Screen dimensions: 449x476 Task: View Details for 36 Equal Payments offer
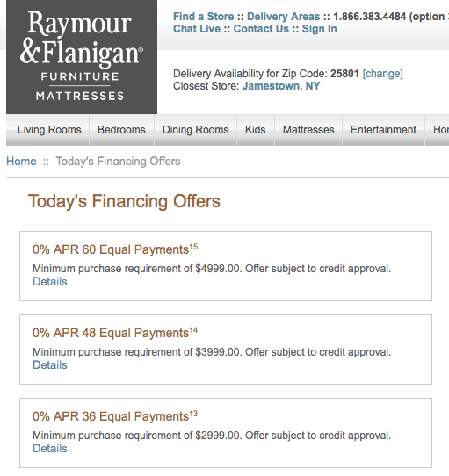point(50,449)
